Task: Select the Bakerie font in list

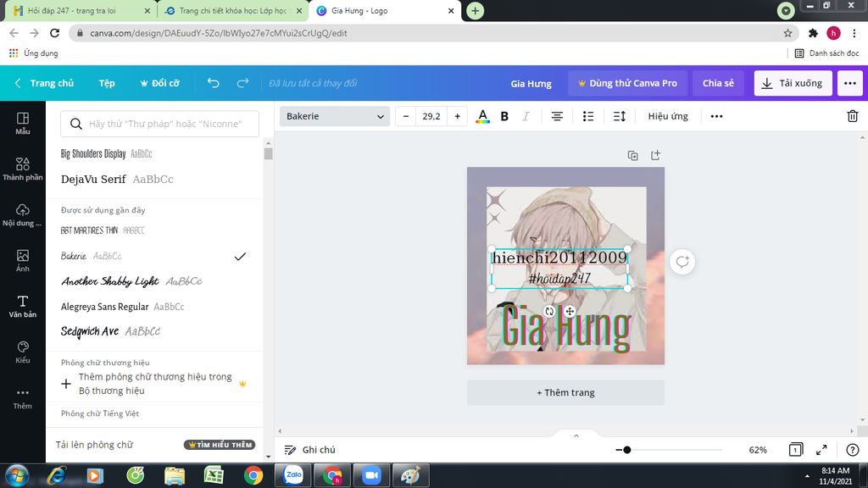Action: 154,256
